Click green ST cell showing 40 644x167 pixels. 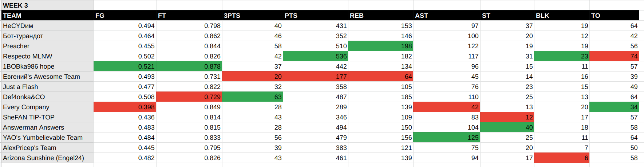click(x=507, y=127)
